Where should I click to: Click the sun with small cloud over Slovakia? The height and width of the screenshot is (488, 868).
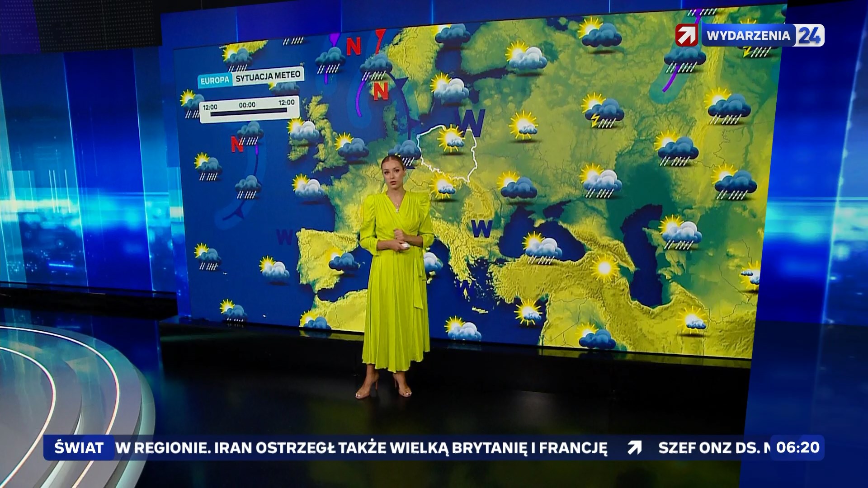point(444,187)
